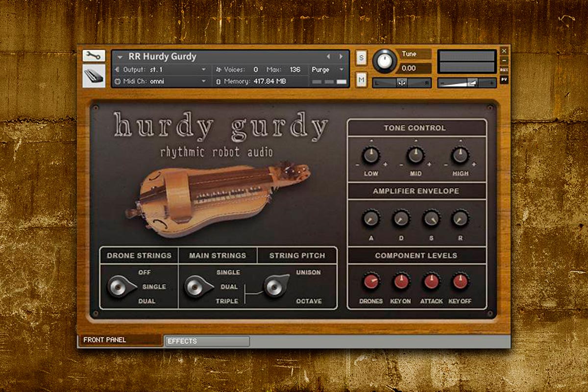Click the instrument volume slider
This screenshot has height=392, width=588.
click(466, 83)
